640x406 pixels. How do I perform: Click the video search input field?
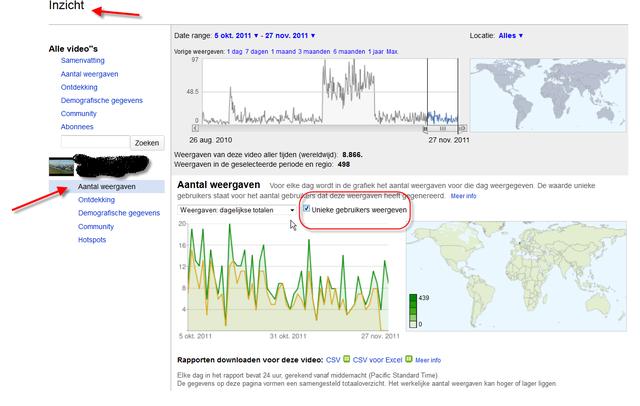pyautogui.click(x=95, y=142)
